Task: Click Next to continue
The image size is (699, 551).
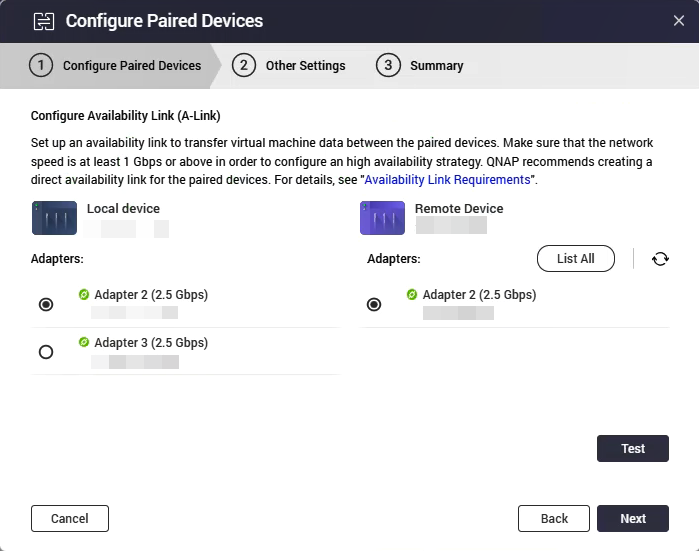Action: 632,519
